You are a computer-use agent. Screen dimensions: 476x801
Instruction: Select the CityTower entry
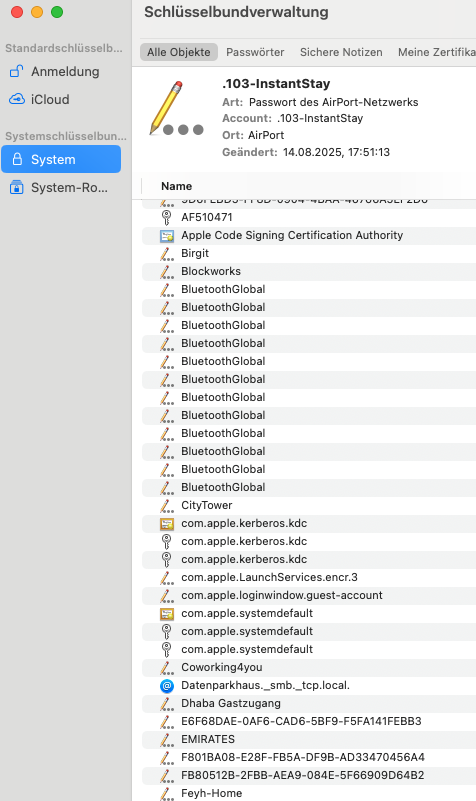point(309,505)
